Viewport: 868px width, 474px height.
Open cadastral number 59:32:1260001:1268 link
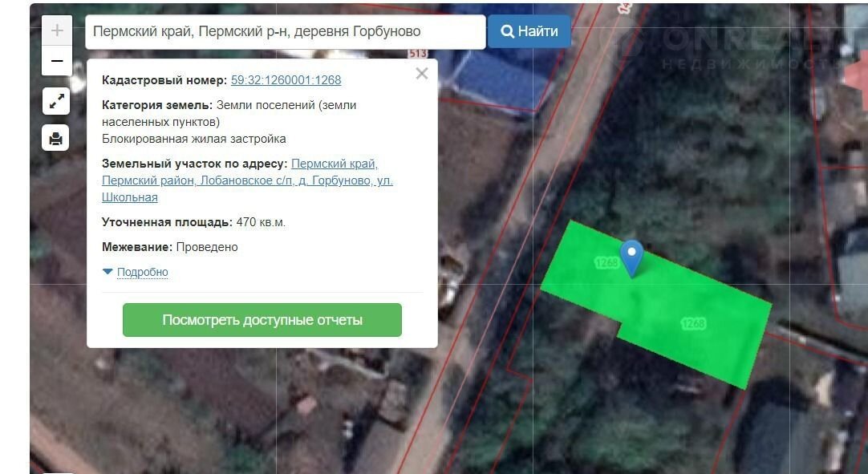click(286, 80)
